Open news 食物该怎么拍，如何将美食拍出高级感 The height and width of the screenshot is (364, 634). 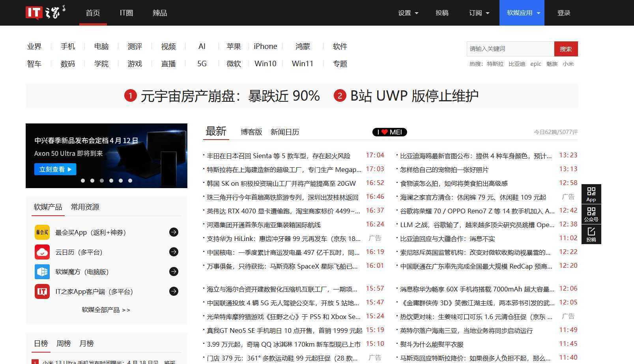[x=454, y=183]
